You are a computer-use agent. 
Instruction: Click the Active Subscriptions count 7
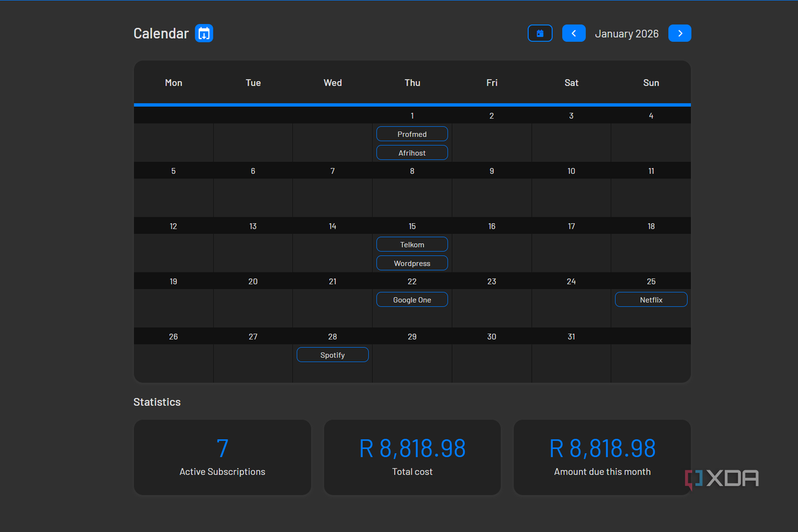pyautogui.click(x=223, y=449)
